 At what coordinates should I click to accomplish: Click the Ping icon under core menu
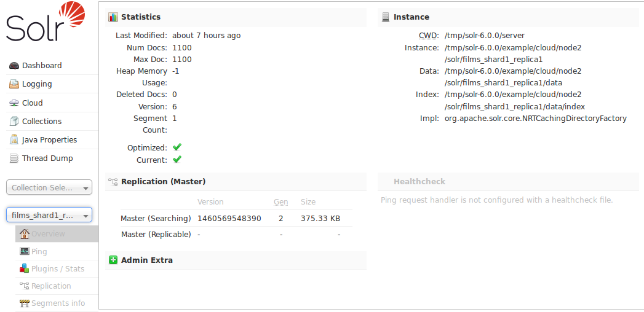25,251
